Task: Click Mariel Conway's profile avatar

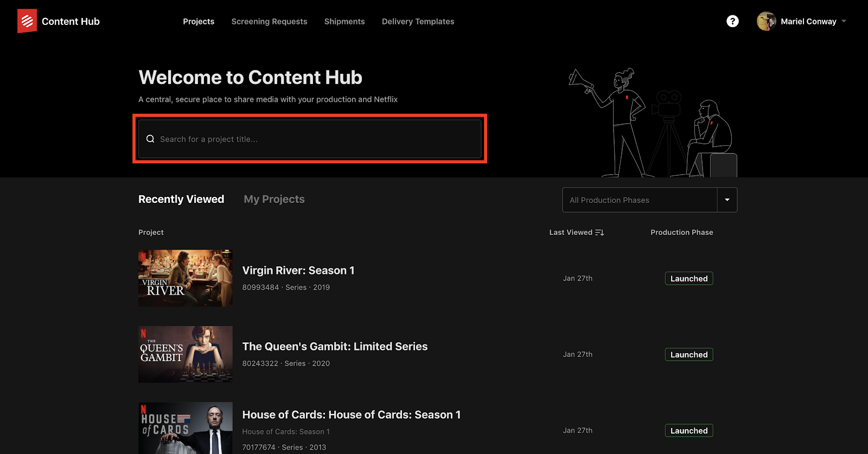Action: coord(766,21)
